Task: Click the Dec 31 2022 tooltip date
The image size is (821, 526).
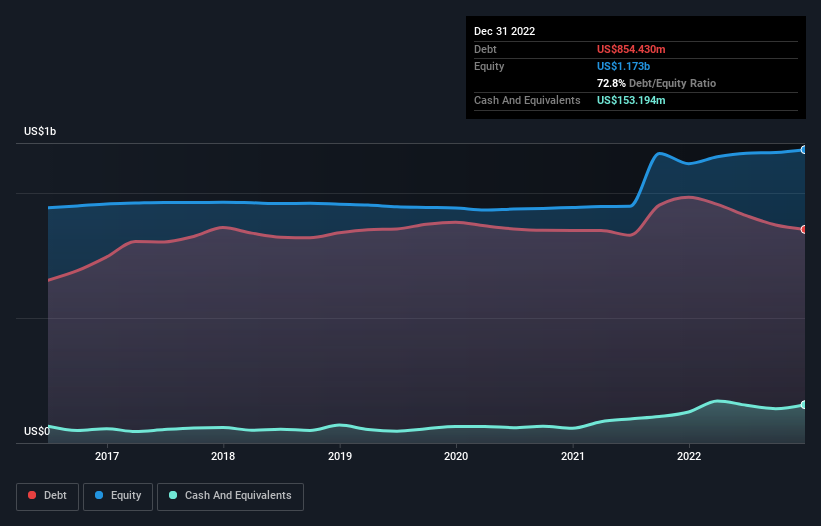Action: 505,31
